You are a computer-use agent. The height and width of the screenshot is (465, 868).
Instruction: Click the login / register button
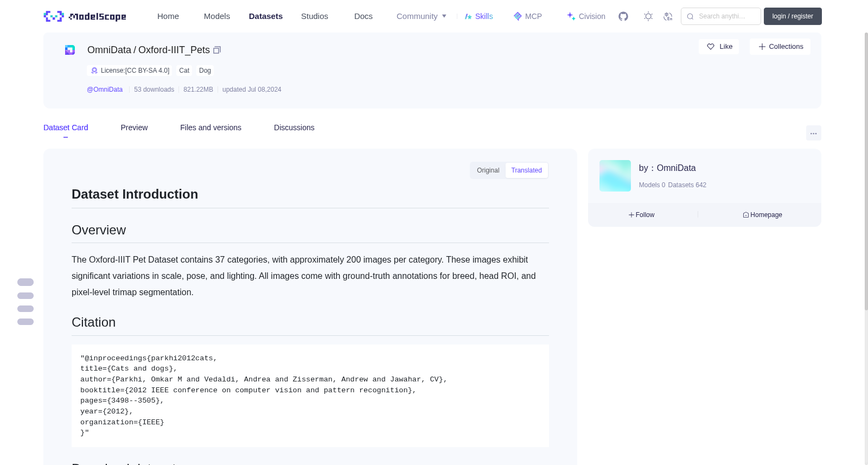[793, 16]
